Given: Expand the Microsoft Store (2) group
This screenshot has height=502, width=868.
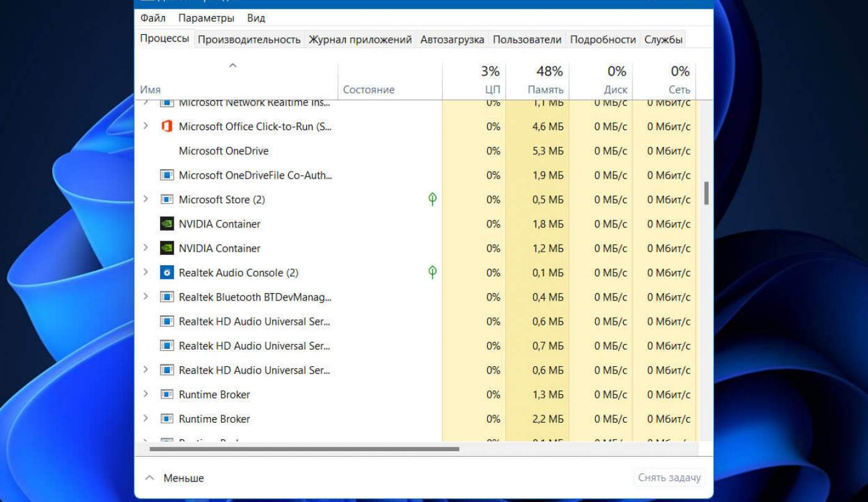Looking at the screenshot, I should click(x=146, y=199).
